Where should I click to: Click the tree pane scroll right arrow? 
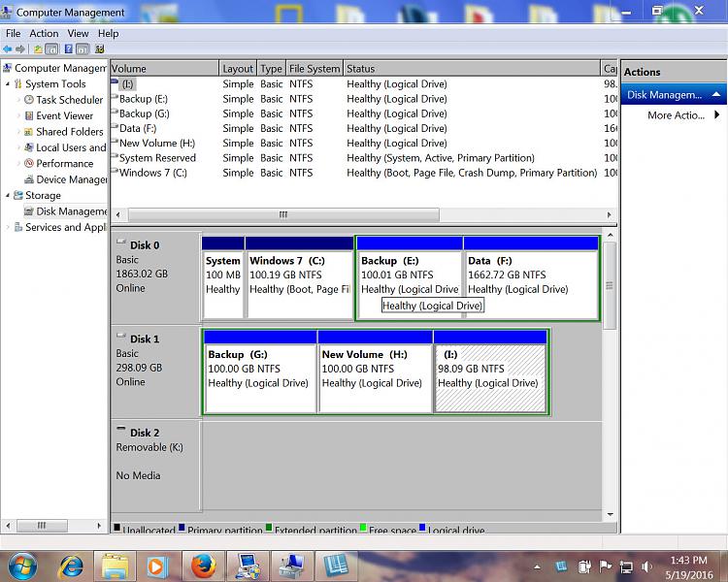[99, 526]
